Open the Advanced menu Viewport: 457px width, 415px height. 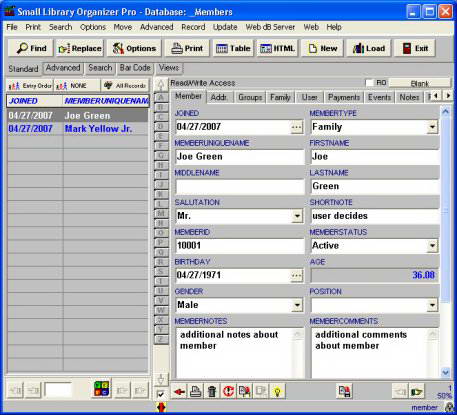(156, 27)
